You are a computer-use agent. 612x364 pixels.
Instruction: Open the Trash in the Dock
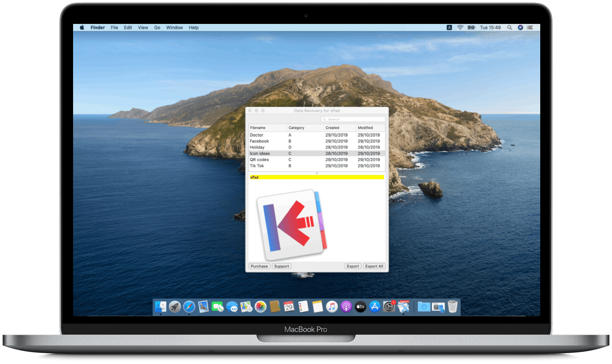[452, 307]
